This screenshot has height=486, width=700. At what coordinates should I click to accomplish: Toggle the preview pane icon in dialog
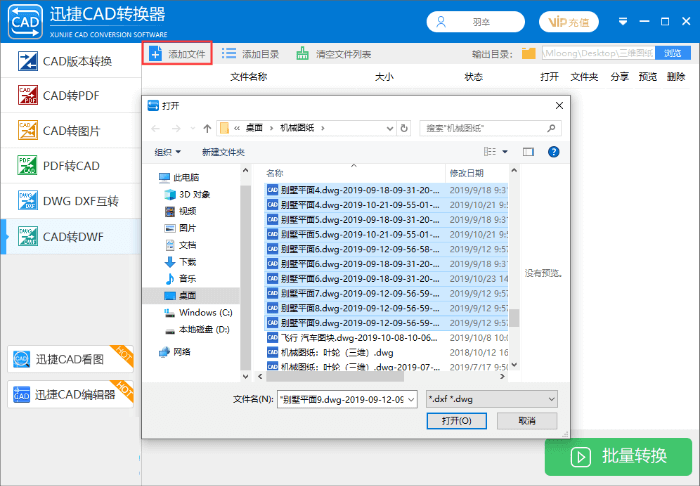click(528, 152)
